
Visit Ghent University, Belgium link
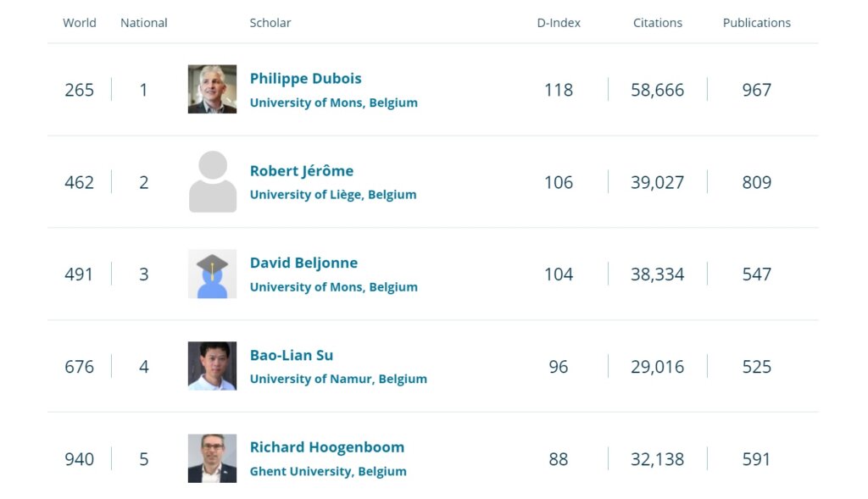[x=328, y=471]
